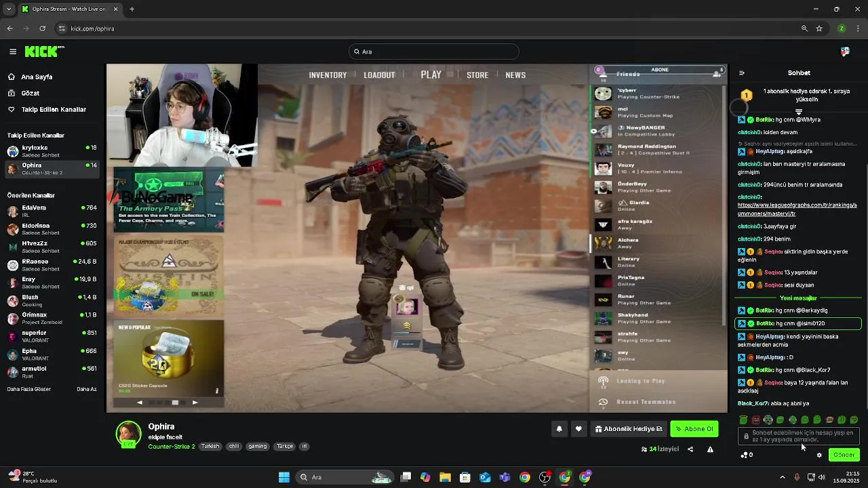
Task: Open the kryiexks followed channel
Action: [x=51, y=150]
